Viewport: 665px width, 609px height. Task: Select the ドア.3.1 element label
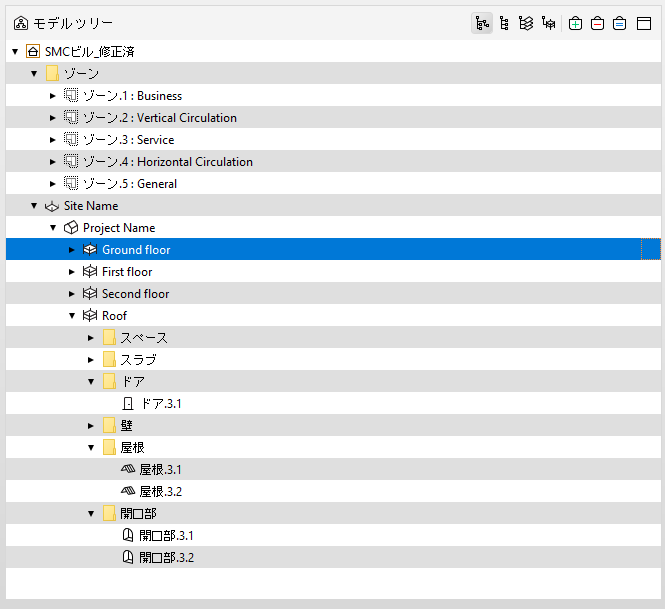coord(161,404)
